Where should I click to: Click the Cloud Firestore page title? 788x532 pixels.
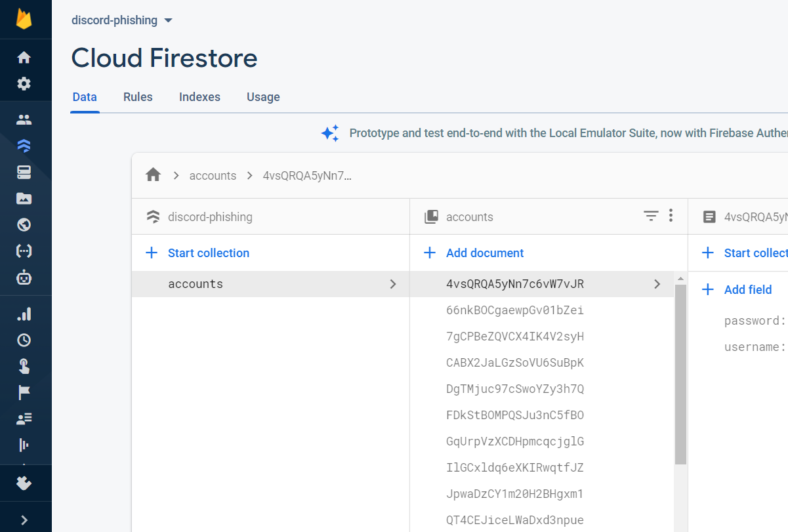pyautogui.click(x=164, y=58)
